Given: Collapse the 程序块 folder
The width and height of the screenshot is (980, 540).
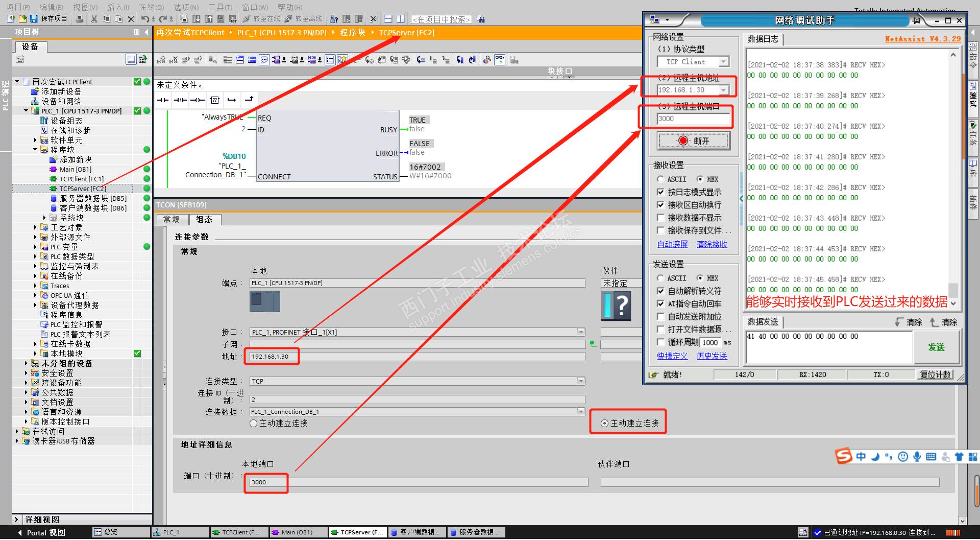Looking at the screenshot, I should [x=36, y=149].
